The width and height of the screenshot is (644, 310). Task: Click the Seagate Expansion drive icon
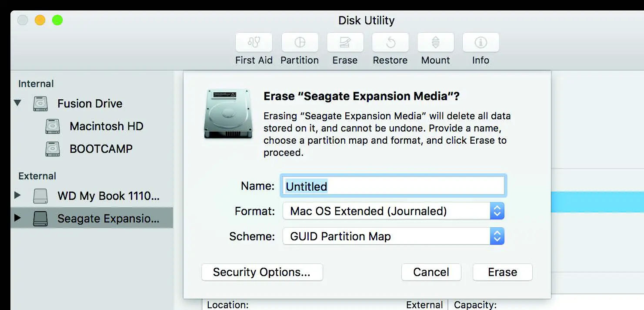40,219
